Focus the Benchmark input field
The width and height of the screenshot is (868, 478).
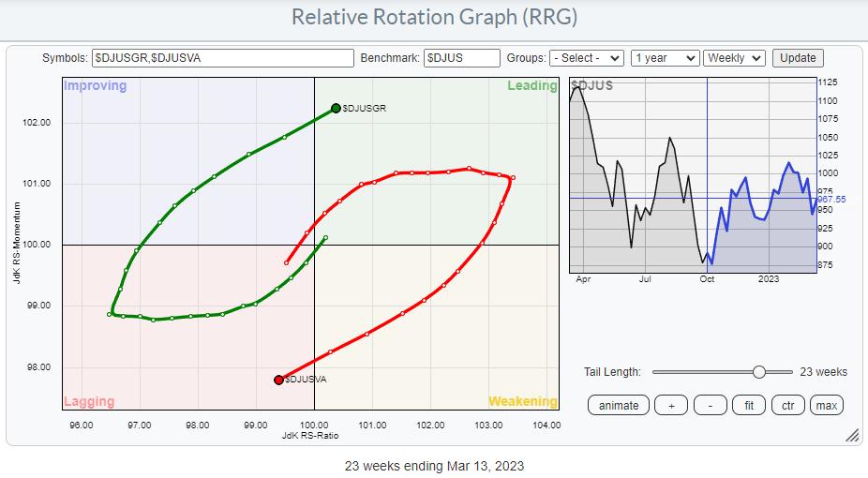click(462, 58)
